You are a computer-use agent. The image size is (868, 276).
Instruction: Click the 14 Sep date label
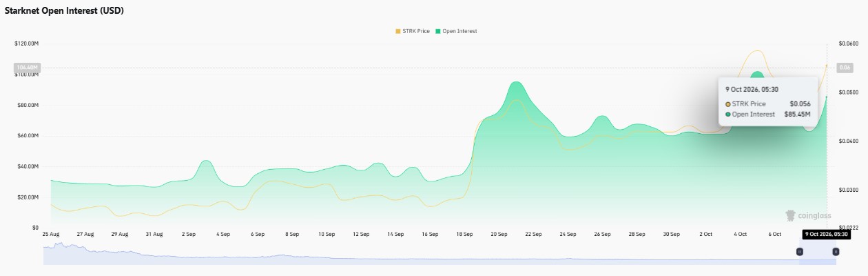[x=395, y=235]
